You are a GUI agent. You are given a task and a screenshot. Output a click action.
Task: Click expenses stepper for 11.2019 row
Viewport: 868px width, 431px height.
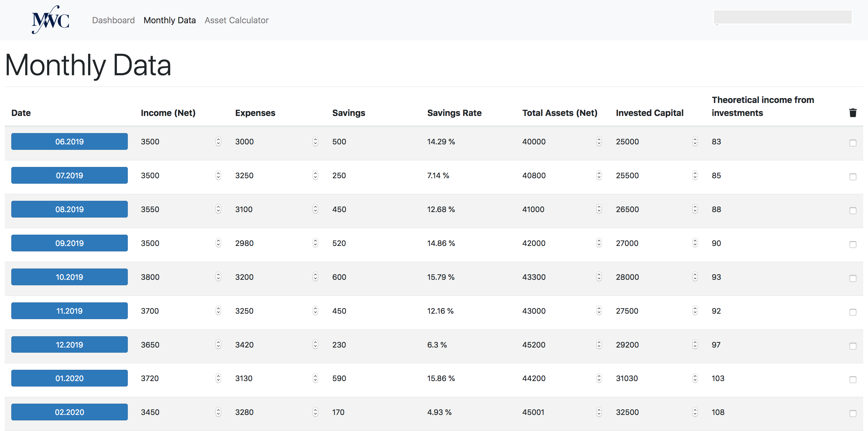point(315,311)
